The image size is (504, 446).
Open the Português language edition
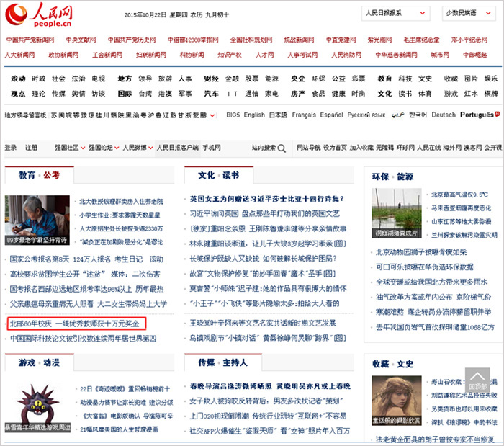click(x=477, y=115)
